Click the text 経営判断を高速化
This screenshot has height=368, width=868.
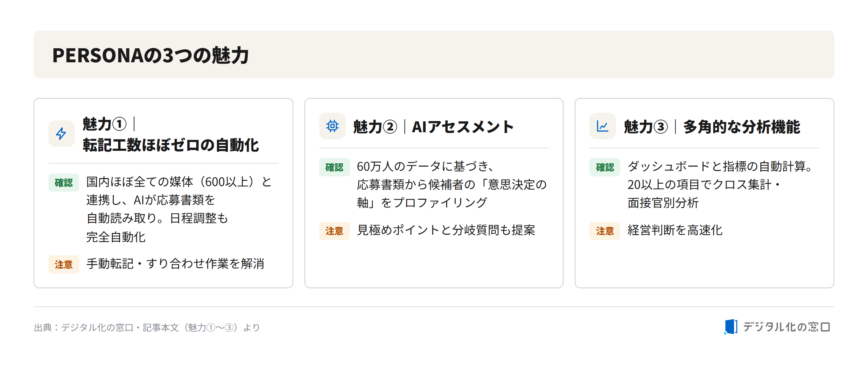(x=675, y=230)
